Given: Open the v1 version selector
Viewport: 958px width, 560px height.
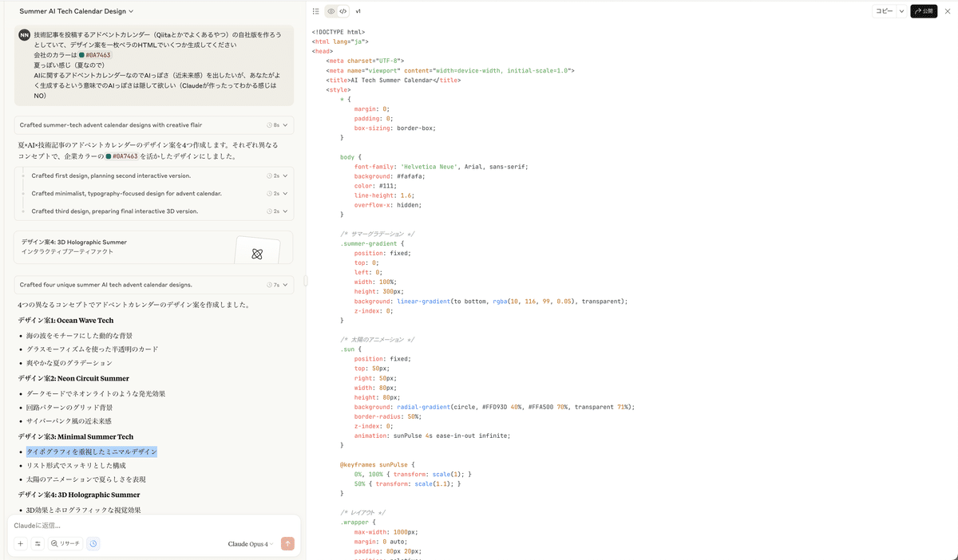Looking at the screenshot, I should pos(358,11).
